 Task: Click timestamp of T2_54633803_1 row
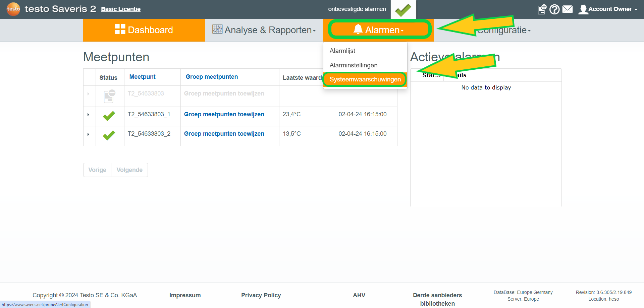[363, 114]
